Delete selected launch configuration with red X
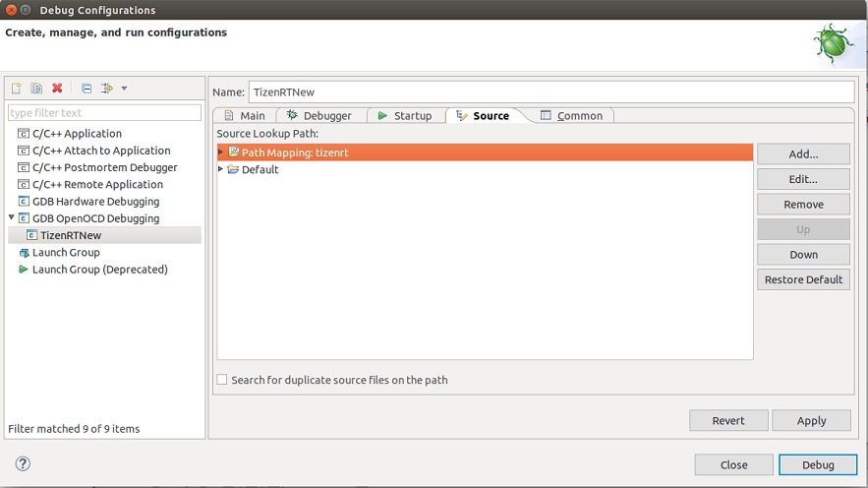The width and height of the screenshot is (868, 488). point(57,89)
